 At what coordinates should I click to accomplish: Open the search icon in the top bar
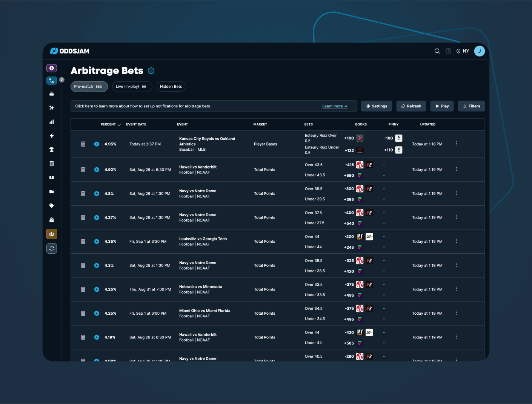pyautogui.click(x=437, y=51)
